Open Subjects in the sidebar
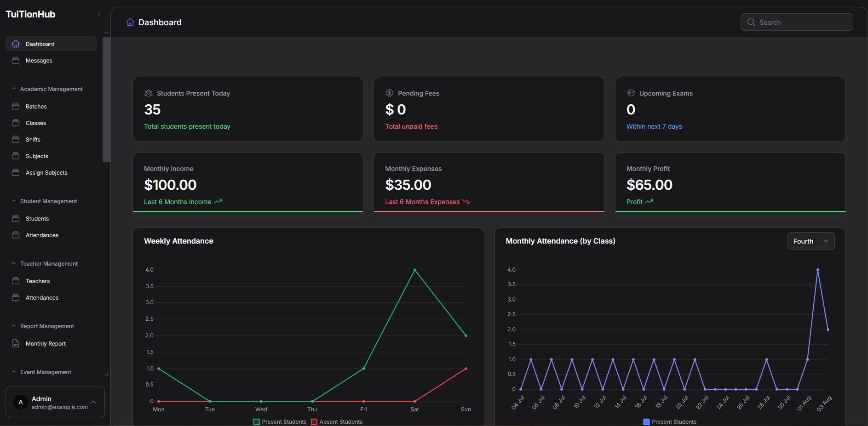This screenshot has width=868, height=426. pos(37,156)
